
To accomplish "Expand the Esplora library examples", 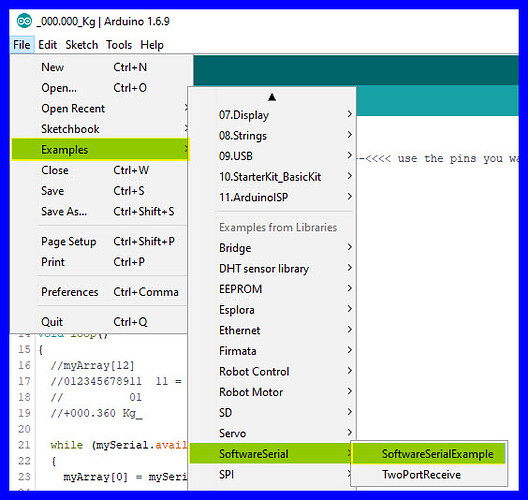I will coord(272,310).
